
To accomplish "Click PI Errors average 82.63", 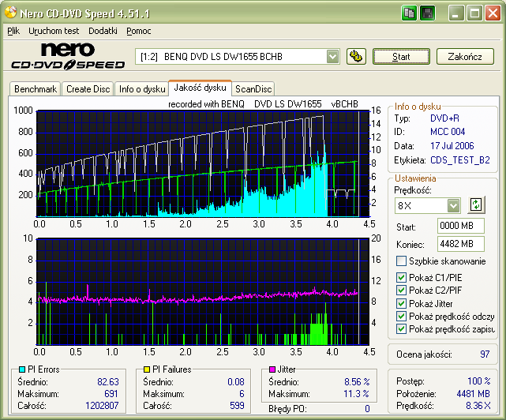I will (x=108, y=382).
